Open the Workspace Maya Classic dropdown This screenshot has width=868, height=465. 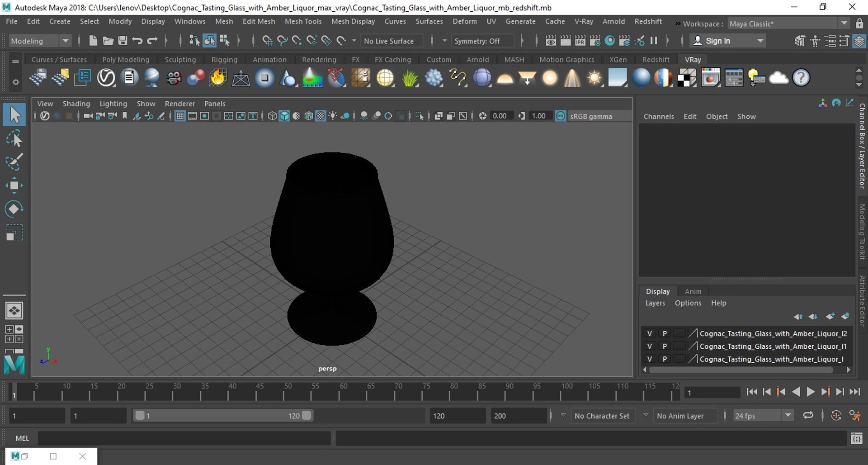tap(788, 24)
